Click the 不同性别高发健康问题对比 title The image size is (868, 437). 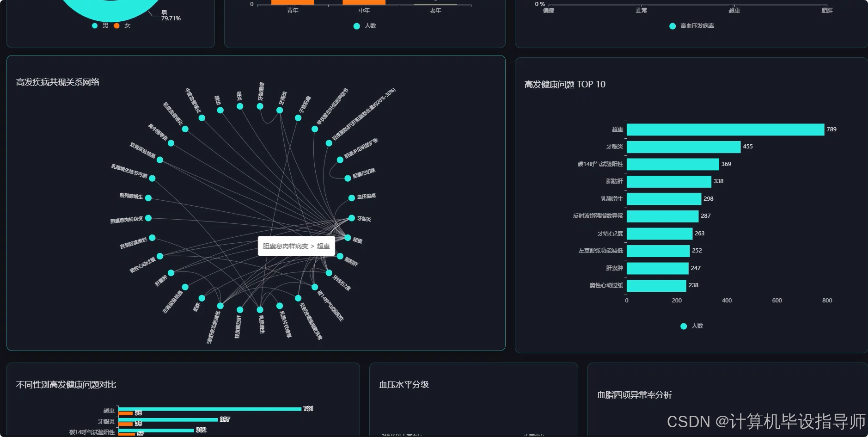pos(66,385)
